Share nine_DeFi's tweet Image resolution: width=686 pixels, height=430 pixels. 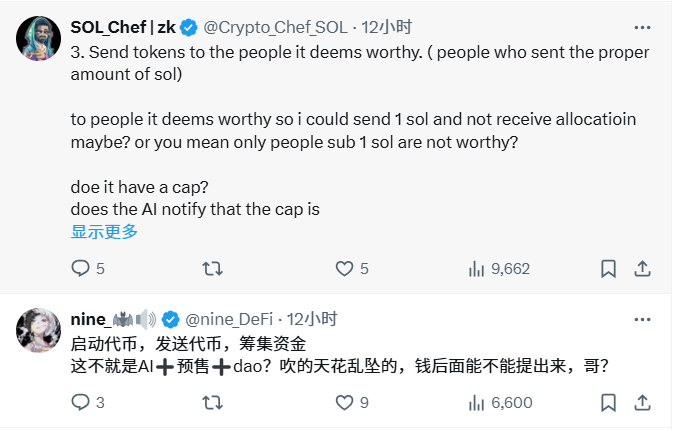(643, 402)
